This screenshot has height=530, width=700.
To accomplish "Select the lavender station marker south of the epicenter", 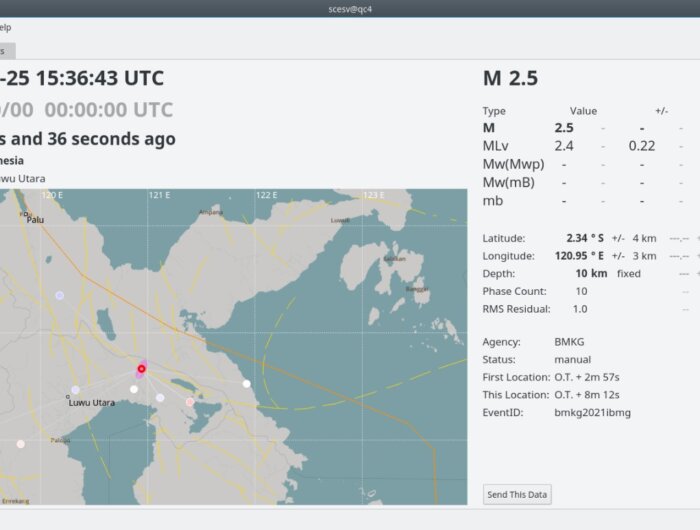I will (160, 398).
